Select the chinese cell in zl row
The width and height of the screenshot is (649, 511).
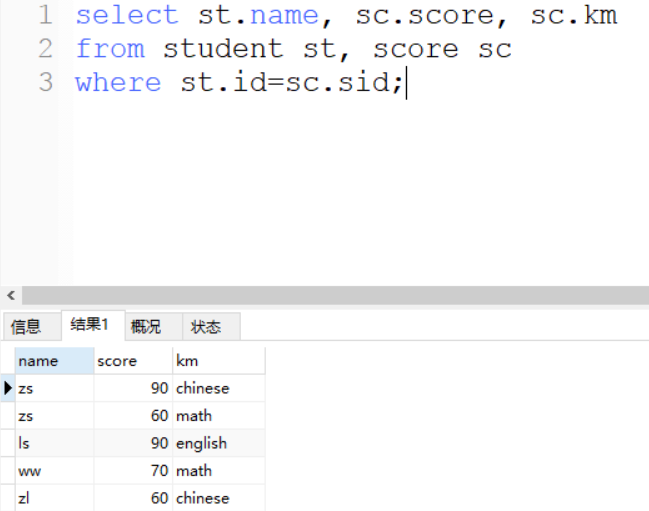(x=219, y=498)
